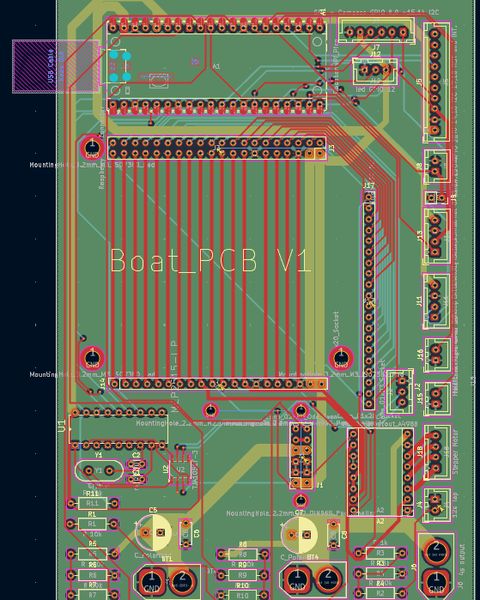Click the U1 reference designator text
Screen dimensions: 480x600
coord(62,426)
